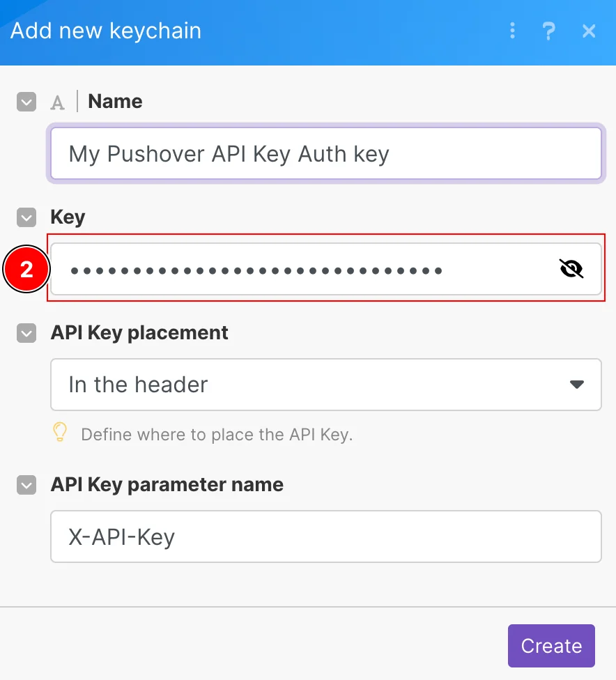Click the 'Add new keychain' dialog title
Viewport: 616px width, 680px height.
[106, 31]
